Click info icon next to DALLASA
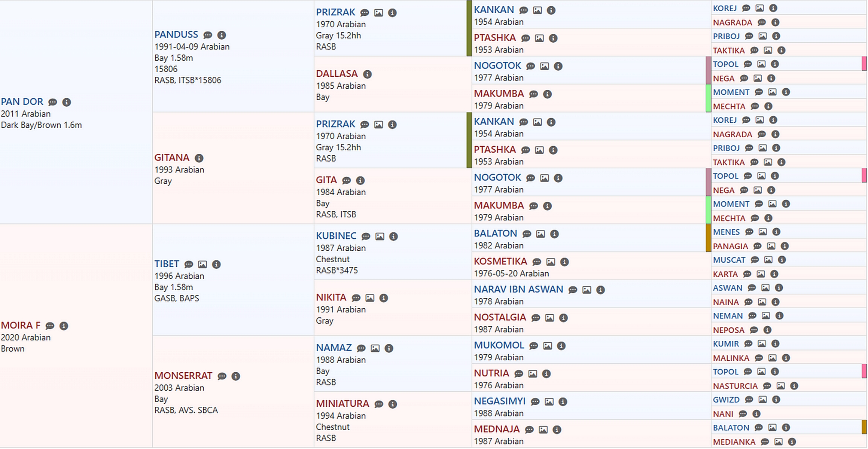The height and width of the screenshot is (449, 868). 368,74
